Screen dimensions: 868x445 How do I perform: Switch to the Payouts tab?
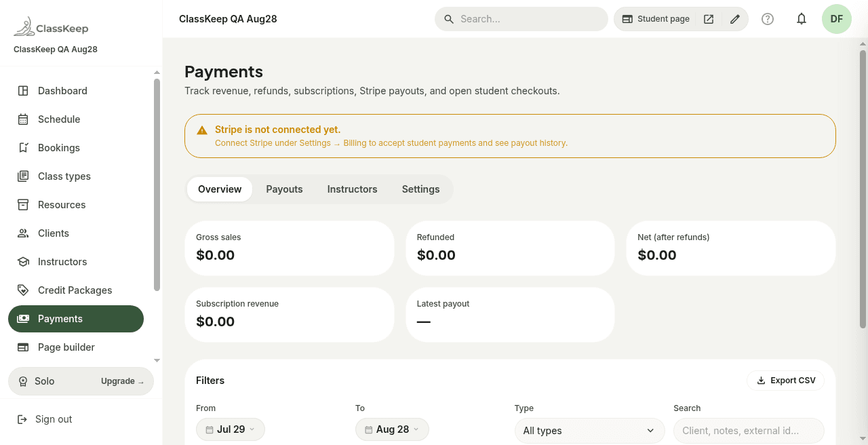(284, 189)
